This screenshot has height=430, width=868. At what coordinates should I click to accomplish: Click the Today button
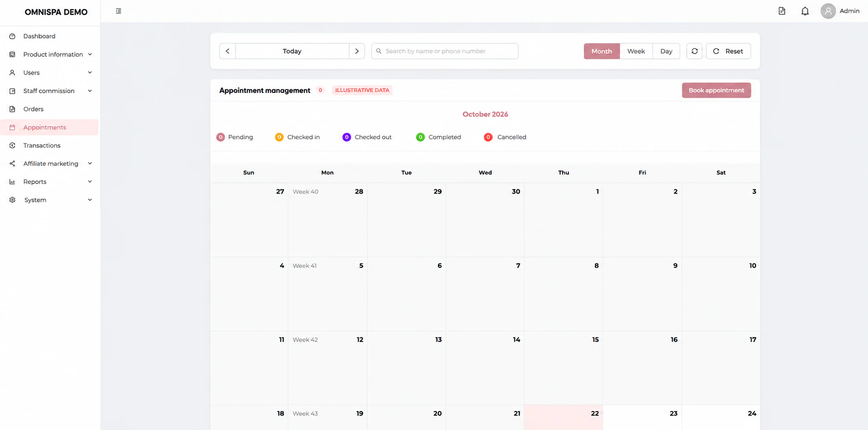tap(292, 51)
